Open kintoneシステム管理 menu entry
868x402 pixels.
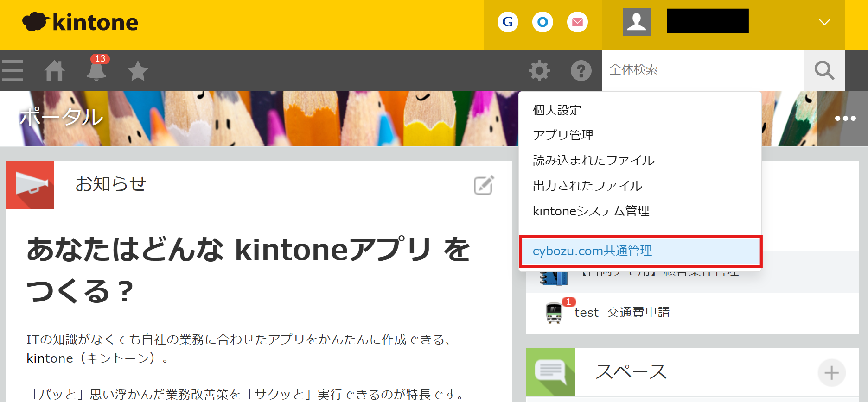640,211
